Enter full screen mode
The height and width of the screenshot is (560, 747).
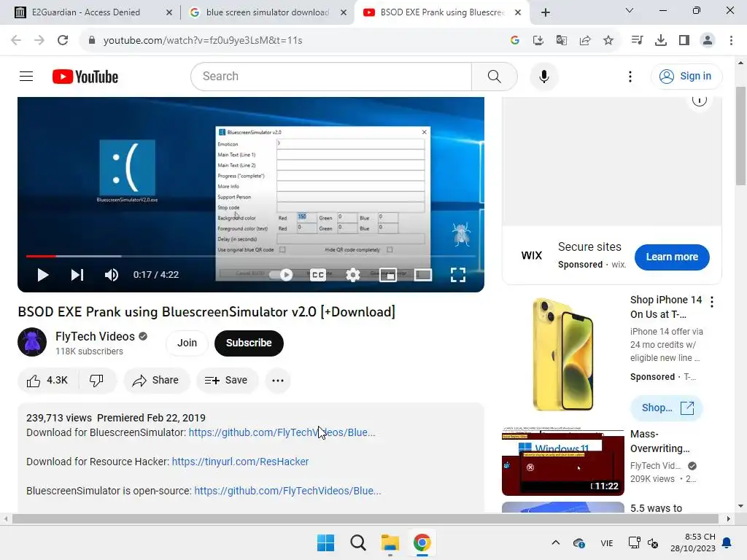(458, 275)
